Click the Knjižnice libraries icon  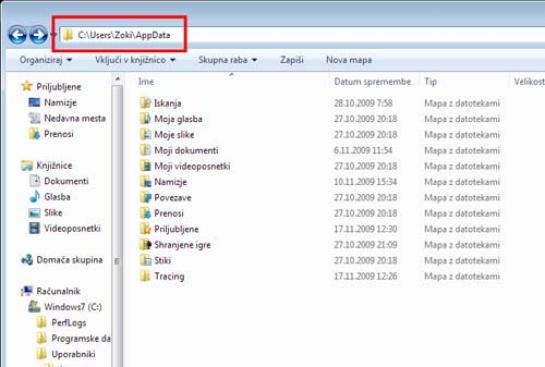(x=27, y=165)
